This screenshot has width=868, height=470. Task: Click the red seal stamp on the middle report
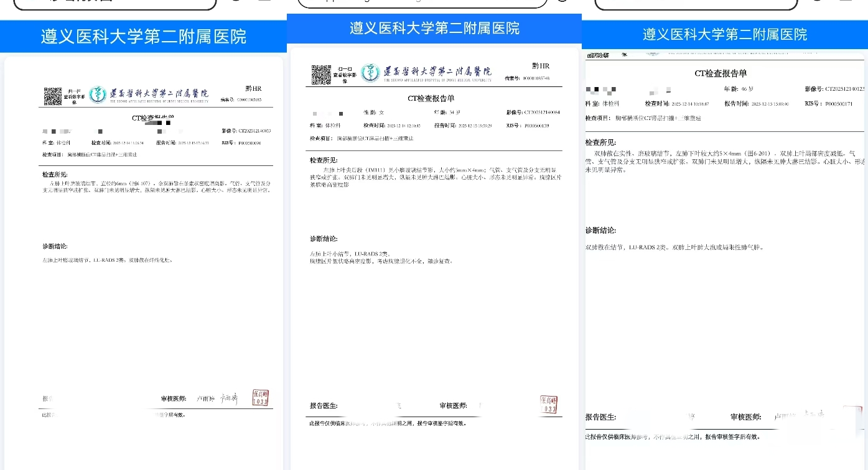[x=549, y=404]
